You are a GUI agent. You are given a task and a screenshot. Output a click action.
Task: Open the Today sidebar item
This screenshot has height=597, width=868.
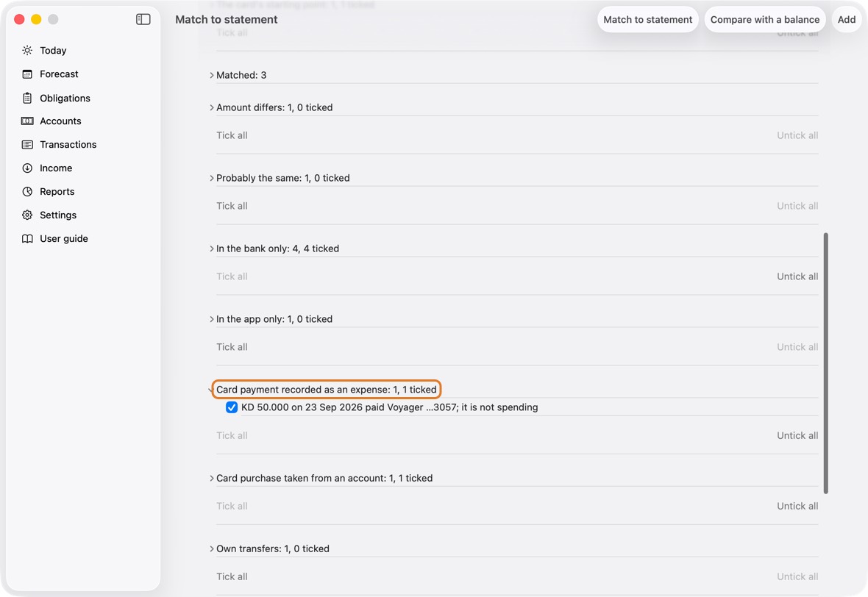click(x=83, y=50)
